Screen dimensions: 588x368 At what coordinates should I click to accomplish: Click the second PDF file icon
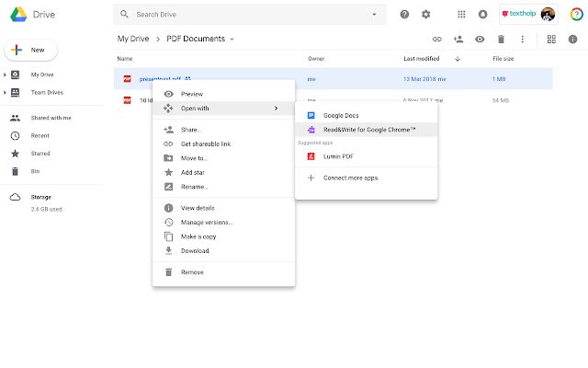pos(128,100)
